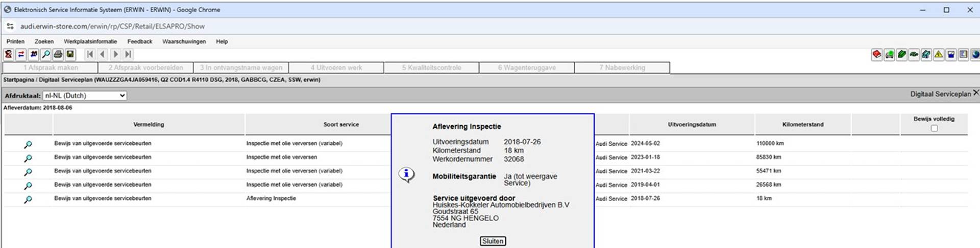Click the car with green circle icon

pyautogui.click(x=889, y=54)
